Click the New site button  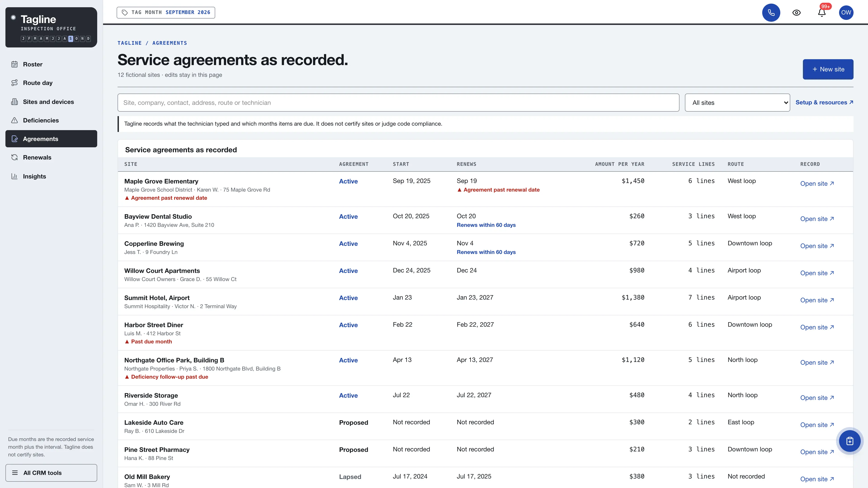tap(828, 69)
